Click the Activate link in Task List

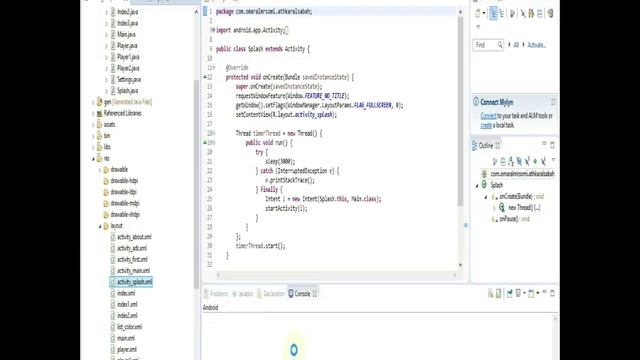coord(536,45)
